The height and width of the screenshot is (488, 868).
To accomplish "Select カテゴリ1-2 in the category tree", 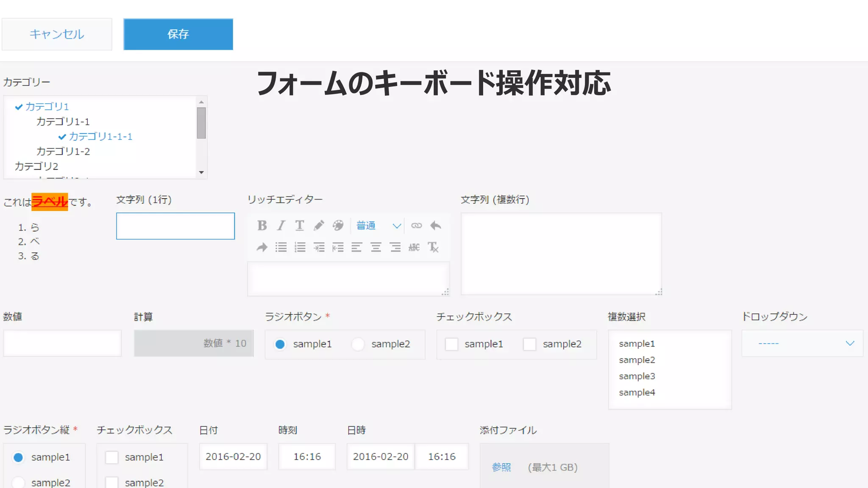I will (x=63, y=151).
